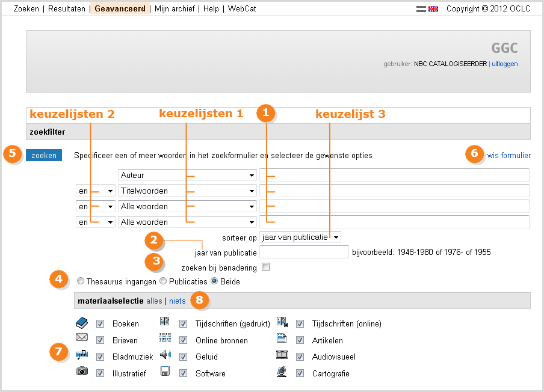
Task: Click the Bladmuziek sheet music icon
Action: [x=82, y=355]
